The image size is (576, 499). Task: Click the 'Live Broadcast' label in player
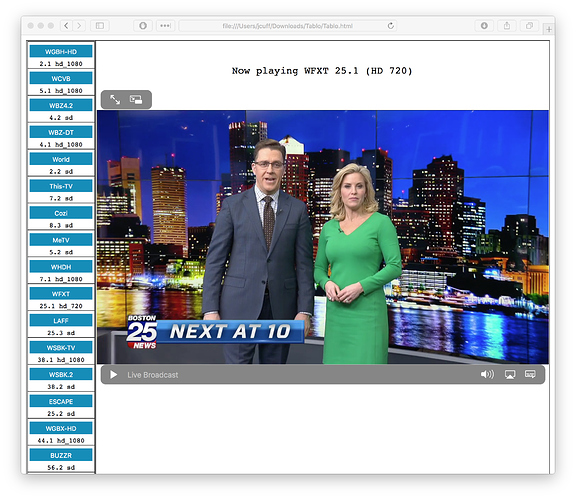coord(152,375)
